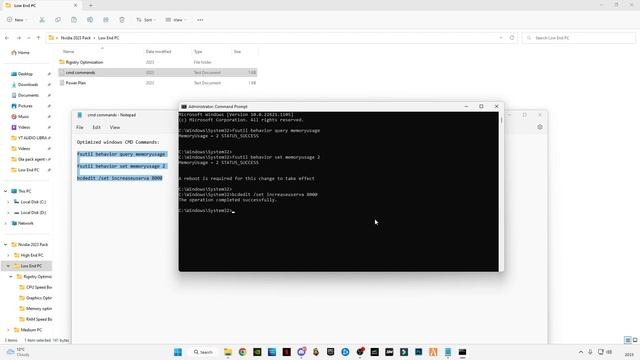The height and width of the screenshot is (360, 640).
Task: Click Nvidia 2023 Pack in breadcrumb path
Action: click(76, 38)
